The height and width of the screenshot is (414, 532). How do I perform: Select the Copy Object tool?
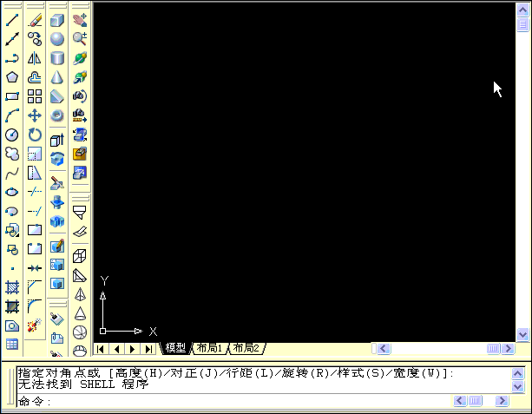[35, 39]
